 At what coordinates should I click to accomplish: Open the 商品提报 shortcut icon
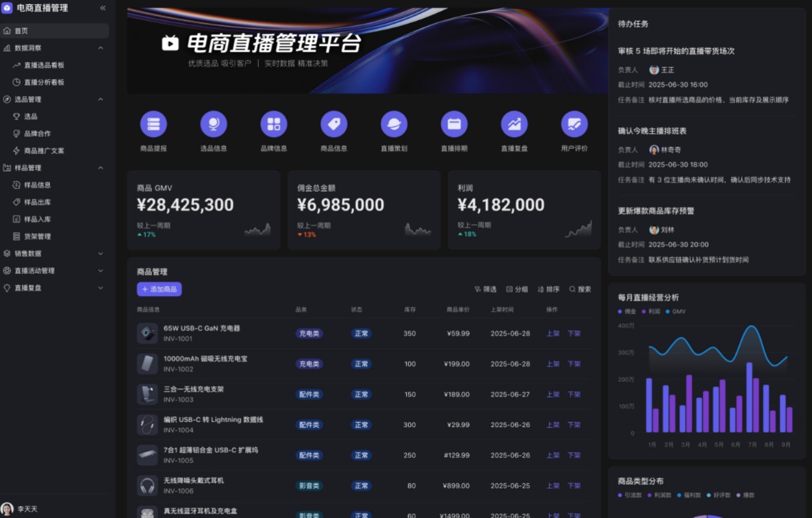pos(153,124)
